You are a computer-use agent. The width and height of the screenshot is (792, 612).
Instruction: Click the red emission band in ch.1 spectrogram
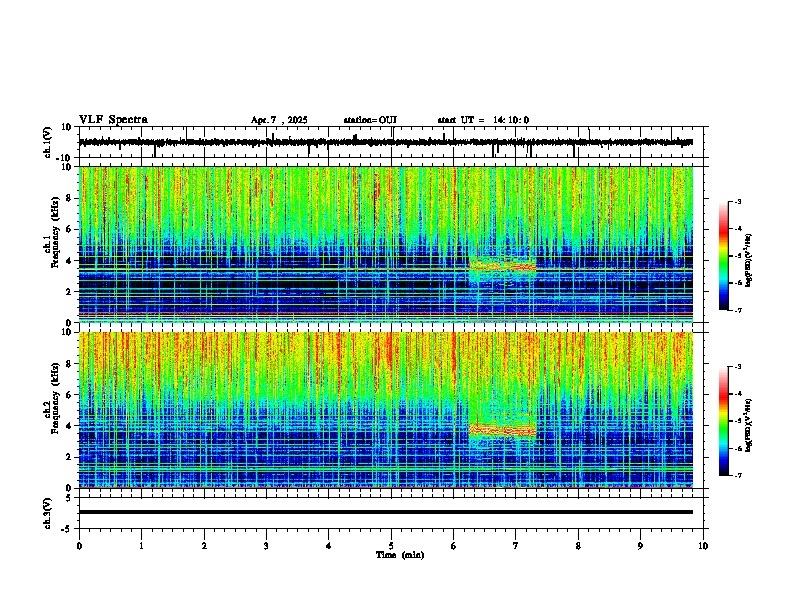click(x=502, y=265)
